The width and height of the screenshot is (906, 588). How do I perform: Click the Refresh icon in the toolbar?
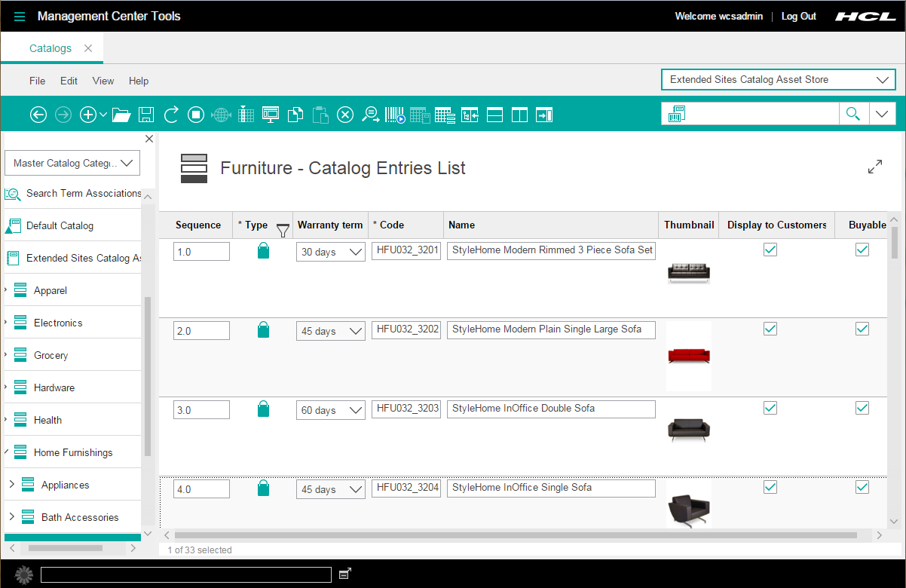171,114
